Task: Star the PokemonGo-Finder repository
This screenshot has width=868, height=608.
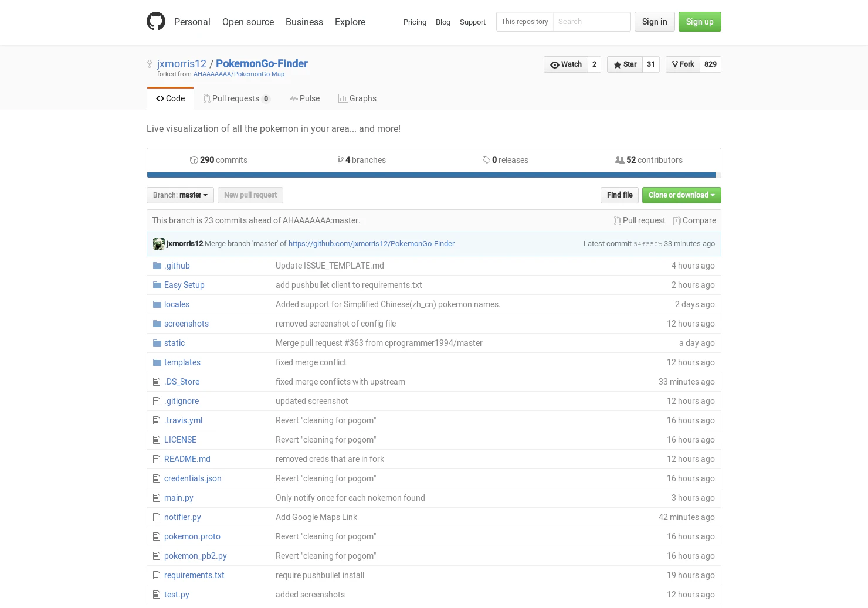Action: click(625, 64)
